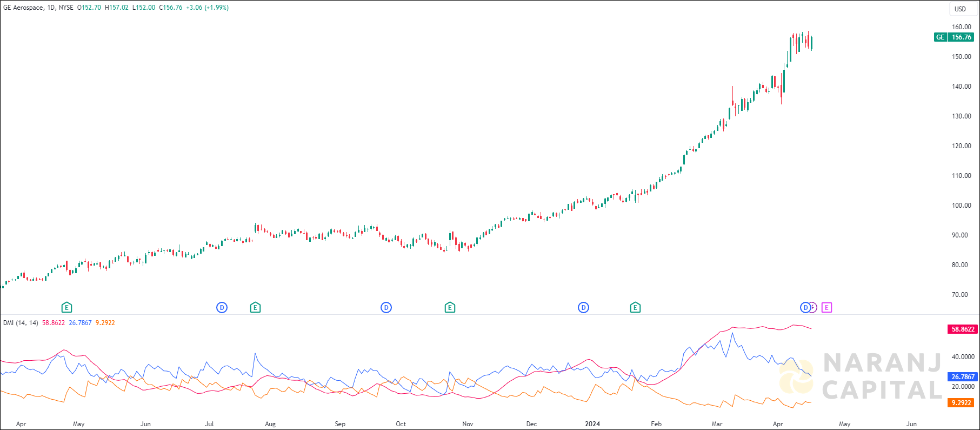Click the orange 9.2922 value in the DMI legend
This screenshot has width=980, height=430.
(105, 323)
